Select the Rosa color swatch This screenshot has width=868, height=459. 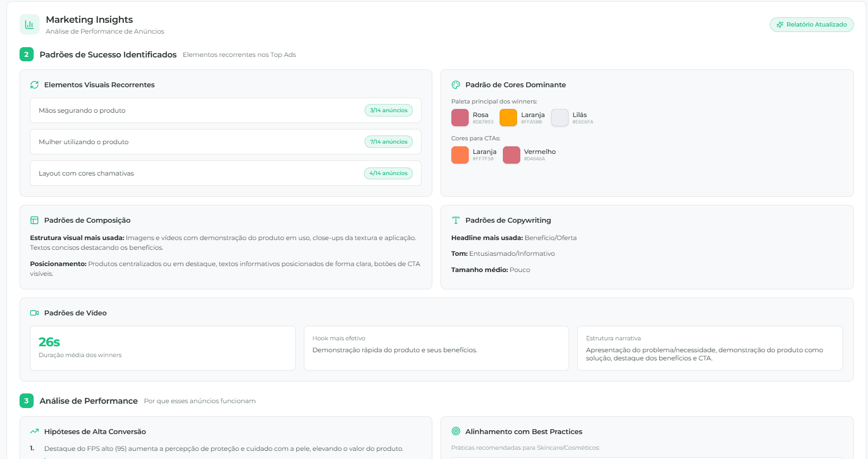point(460,118)
